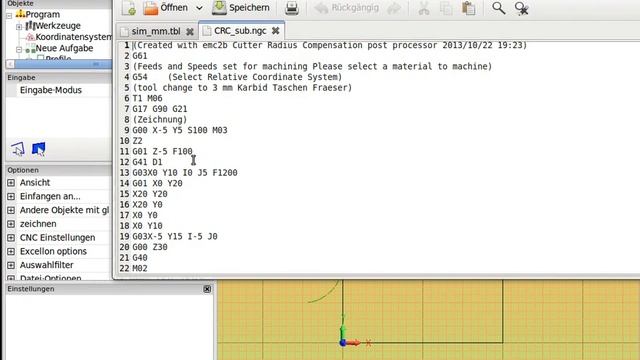Image resolution: width=640 pixels, height=360 pixels.
Task: Select Koordinatensystem in the object tree
Action: 73,37
